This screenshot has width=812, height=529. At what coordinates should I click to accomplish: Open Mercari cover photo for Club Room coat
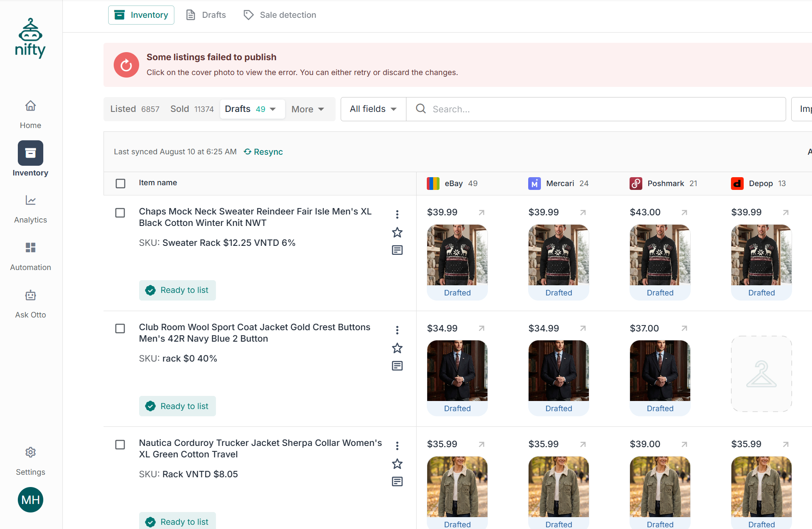[559, 370]
